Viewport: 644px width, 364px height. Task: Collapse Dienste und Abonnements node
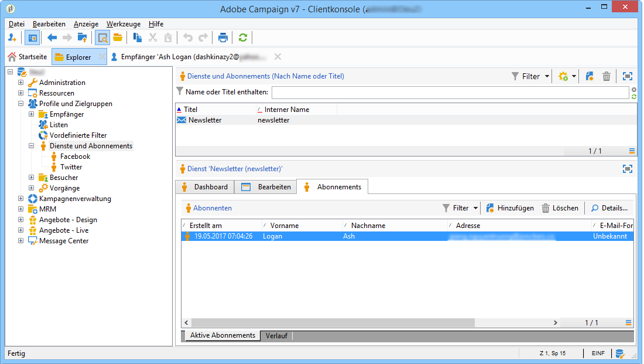point(31,145)
